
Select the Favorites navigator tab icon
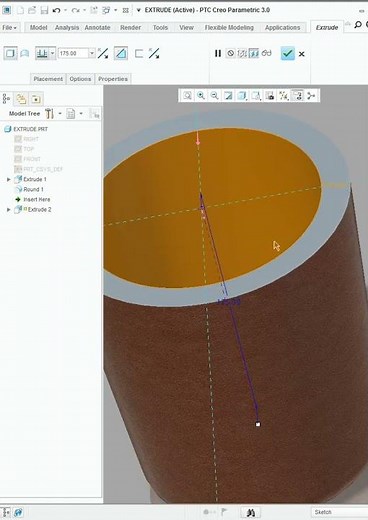(36, 99)
